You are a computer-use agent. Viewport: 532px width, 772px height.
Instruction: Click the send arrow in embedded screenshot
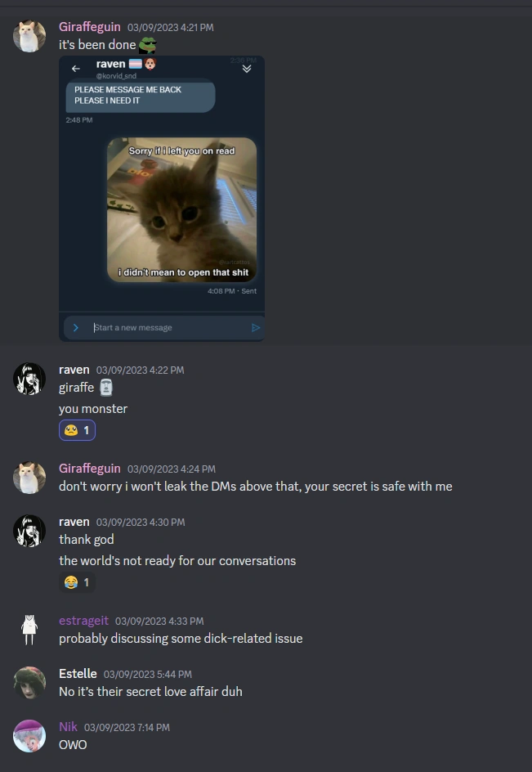(x=256, y=327)
